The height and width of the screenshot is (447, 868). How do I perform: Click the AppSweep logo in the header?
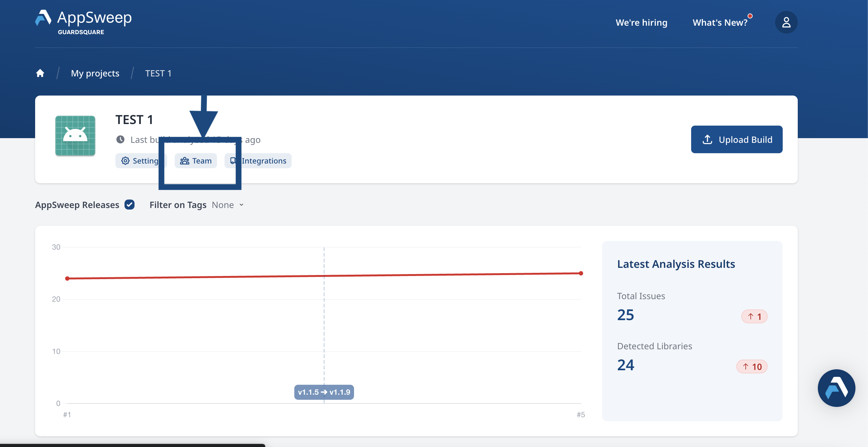pyautogui.click(x=83, y=22)
